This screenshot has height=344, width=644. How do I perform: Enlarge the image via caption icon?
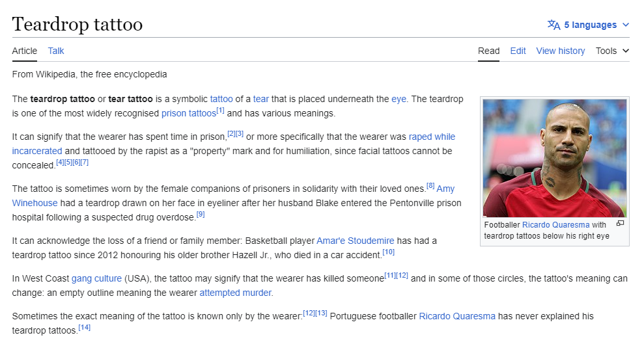point(620,224)
